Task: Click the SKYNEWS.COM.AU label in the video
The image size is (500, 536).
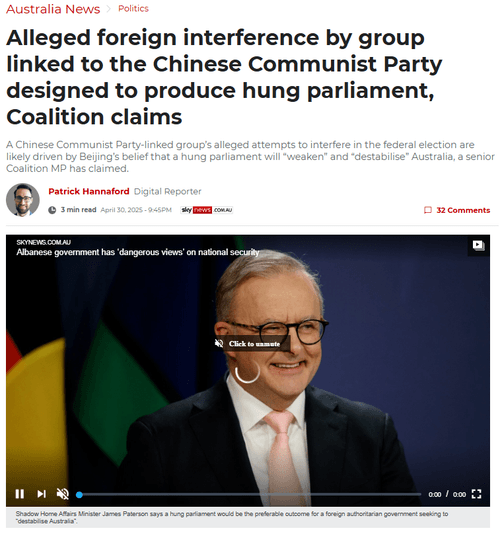Action: tap(43, 242)
